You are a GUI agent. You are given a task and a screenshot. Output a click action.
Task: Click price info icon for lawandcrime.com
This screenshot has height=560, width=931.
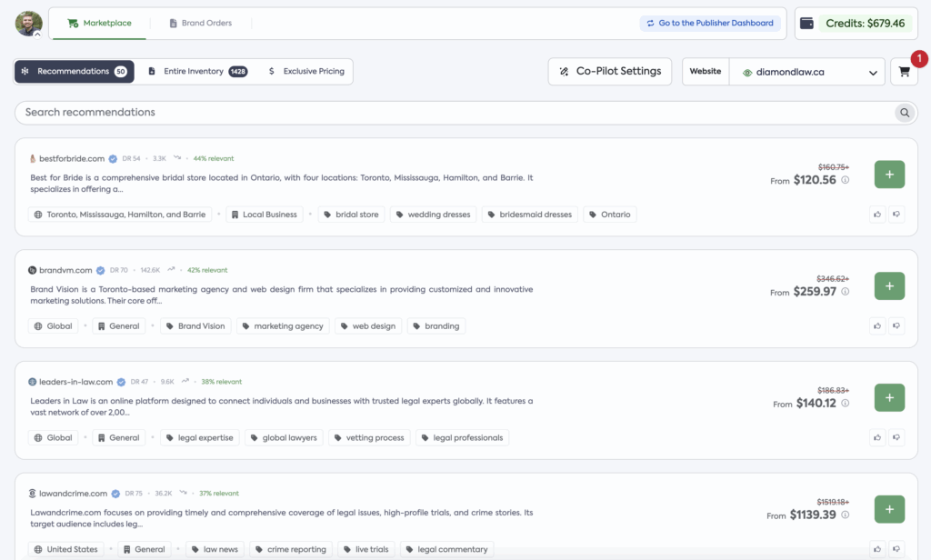coord(845,515)
